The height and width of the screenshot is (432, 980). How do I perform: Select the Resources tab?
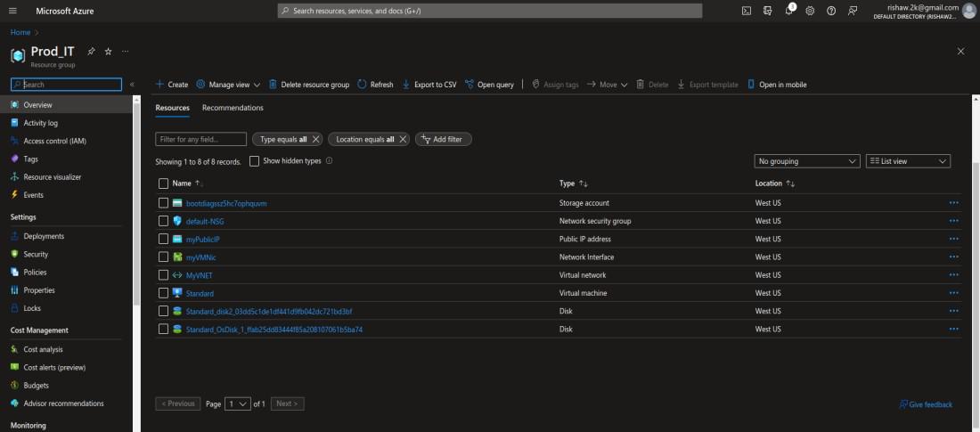coord(173,108)
